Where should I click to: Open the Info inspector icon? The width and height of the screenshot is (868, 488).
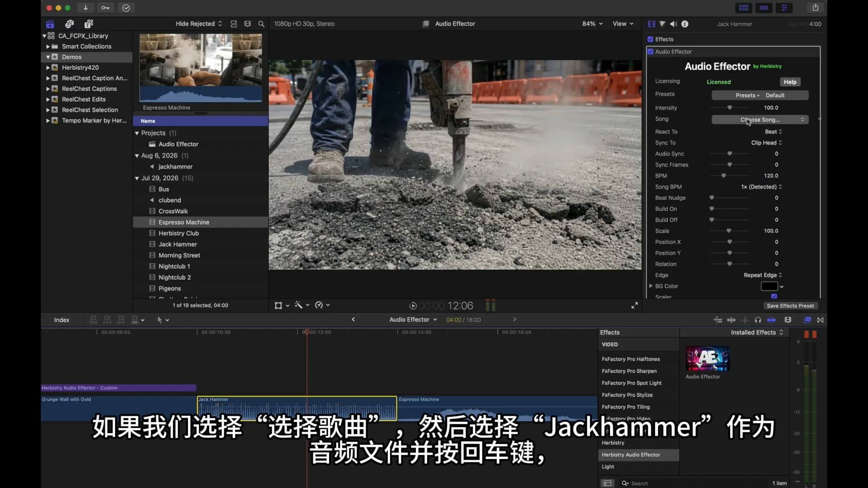(x=685, y=24)
